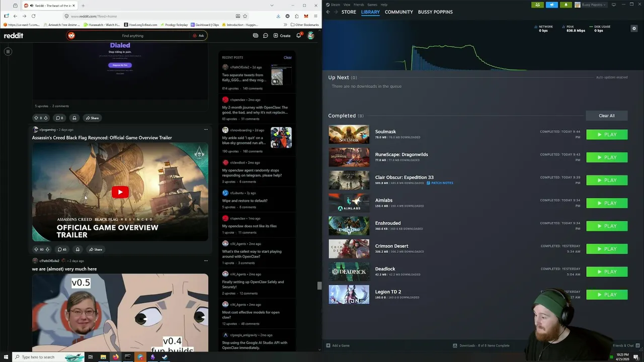The image size is (644, 362).
Task: Open the Deadlock game thumbnail
Action: point(349,272)
